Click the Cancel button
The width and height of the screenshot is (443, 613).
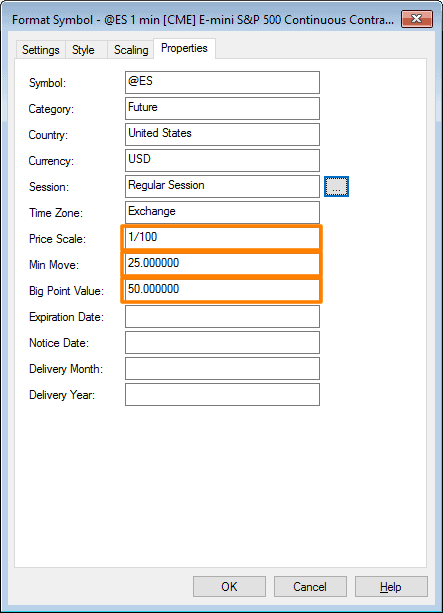310,586
